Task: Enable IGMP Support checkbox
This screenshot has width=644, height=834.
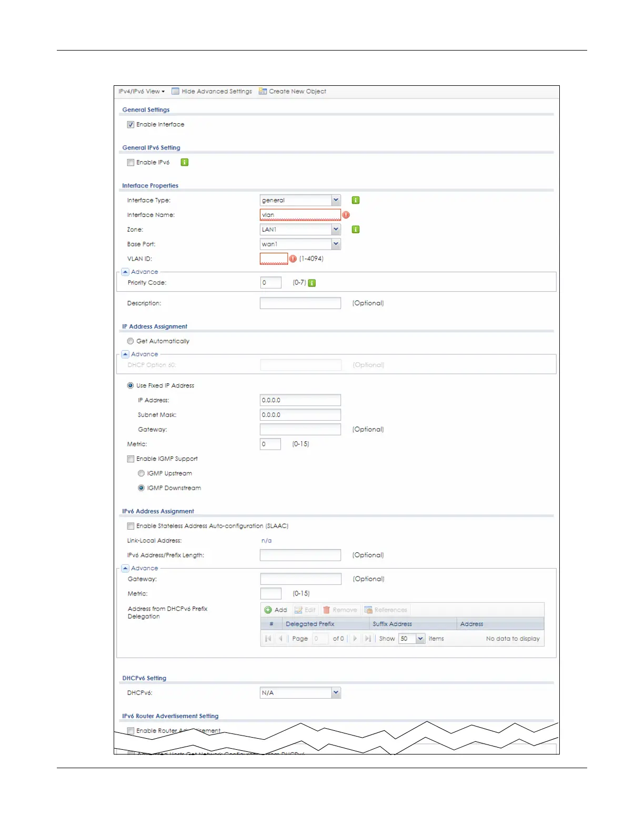Action: [130, 459]
